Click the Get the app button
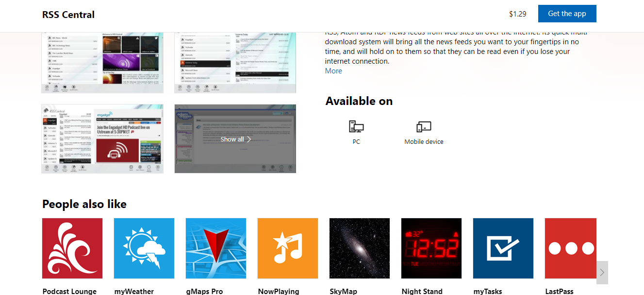The width and height of the screenshot is (644, 295). tap(567, 14)
